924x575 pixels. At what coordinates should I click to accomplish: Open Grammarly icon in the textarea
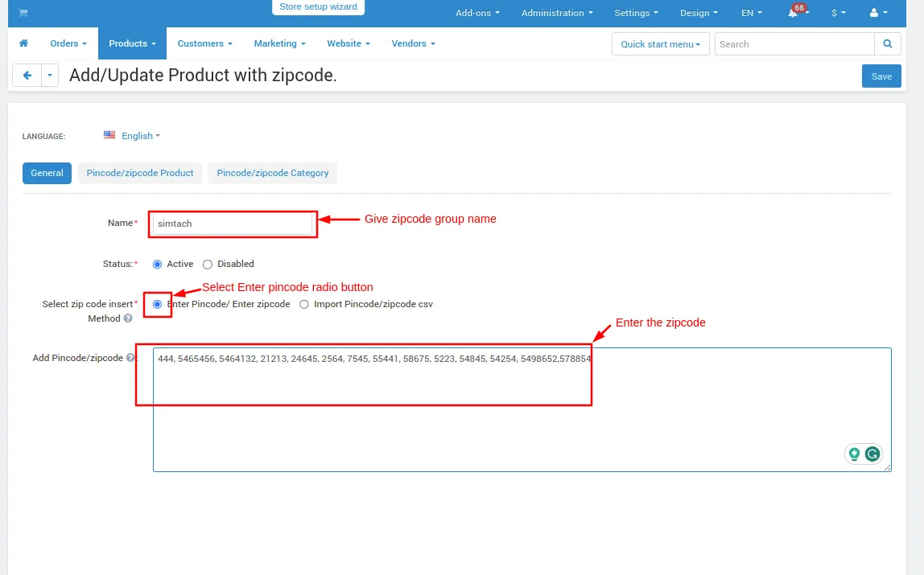click(x=872, y=454)
